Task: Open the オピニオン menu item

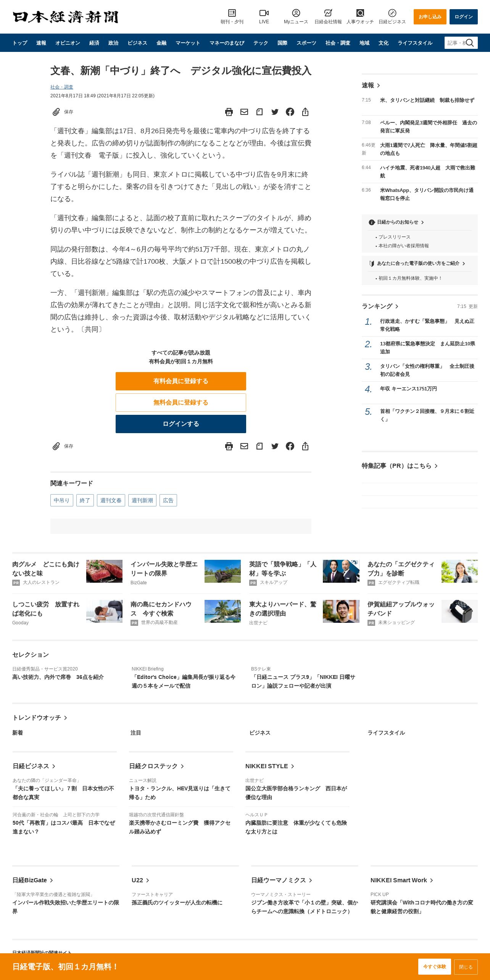Action: tap(68, 43)
